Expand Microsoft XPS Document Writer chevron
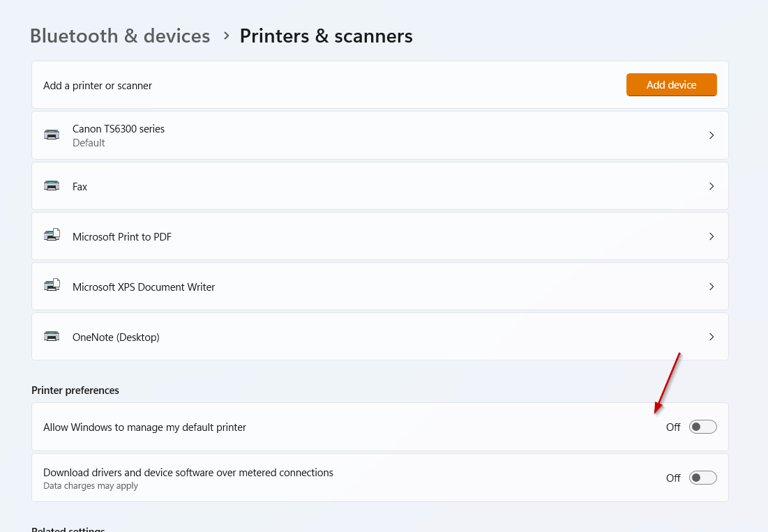Image resolution: width=768 pixels, height=532 pixels. (x=711, y=287)
